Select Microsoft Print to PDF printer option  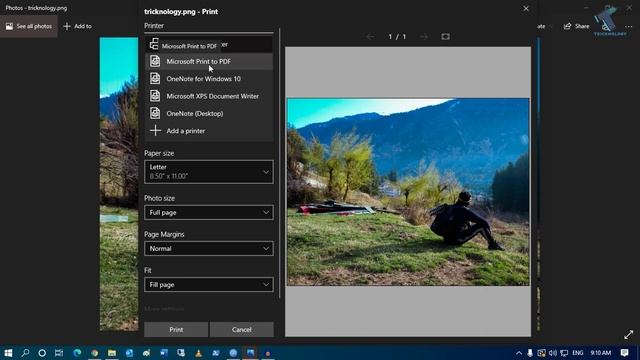click(x=209, y=62)
